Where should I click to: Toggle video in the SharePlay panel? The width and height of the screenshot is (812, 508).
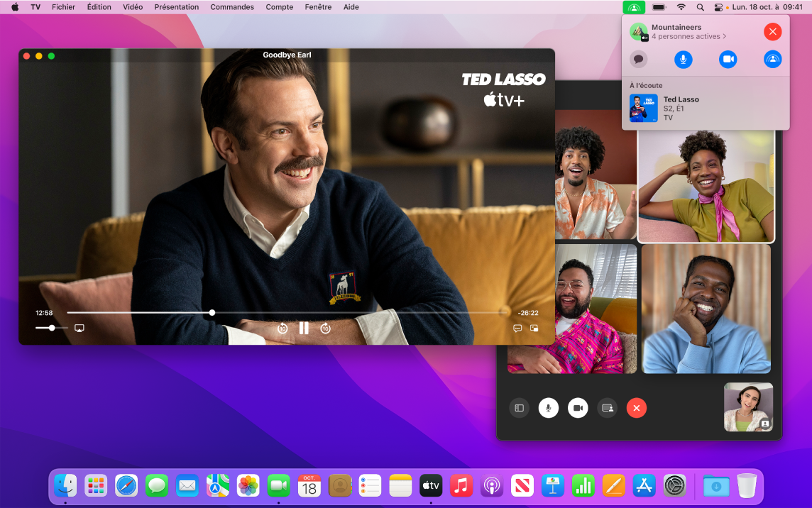click(x=728, y=60)
